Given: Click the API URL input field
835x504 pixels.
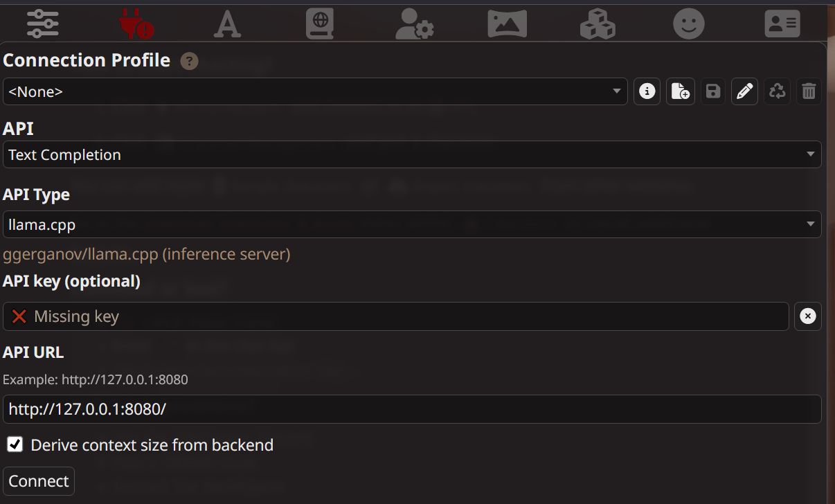Looking at the screenshot, I should pyautogui.click(x=412, y=409).
